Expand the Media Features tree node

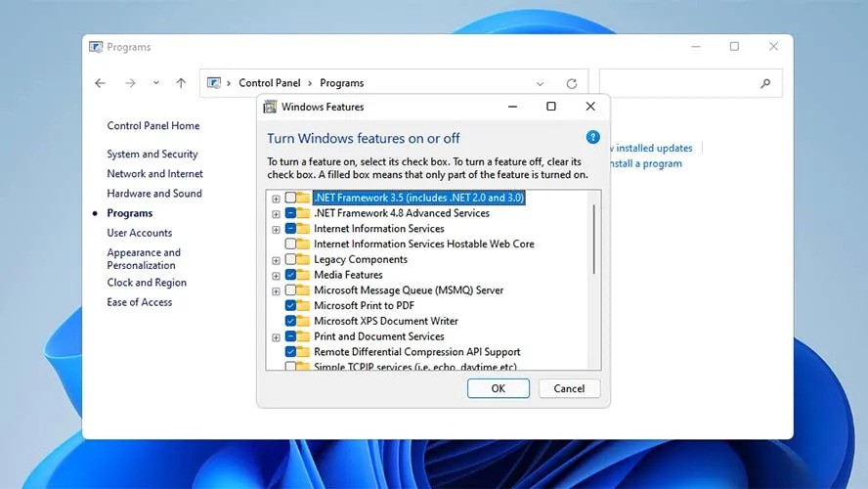276,276
